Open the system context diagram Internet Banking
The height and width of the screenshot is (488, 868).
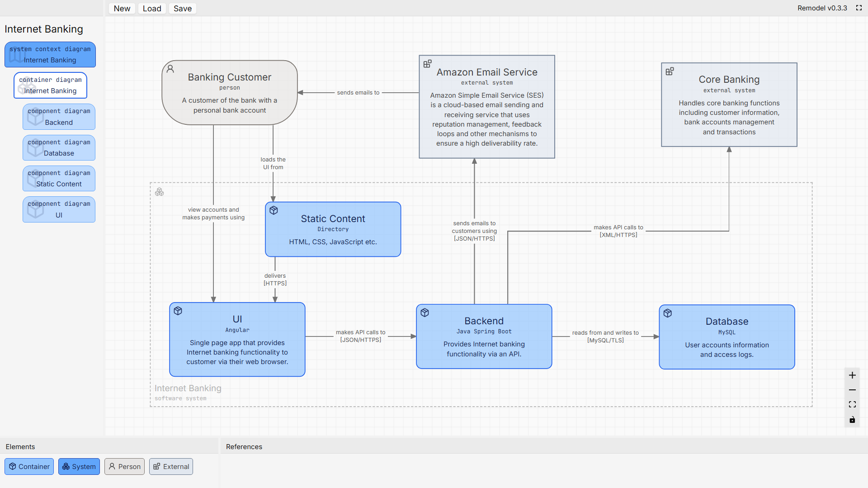[x=50, y=55]
